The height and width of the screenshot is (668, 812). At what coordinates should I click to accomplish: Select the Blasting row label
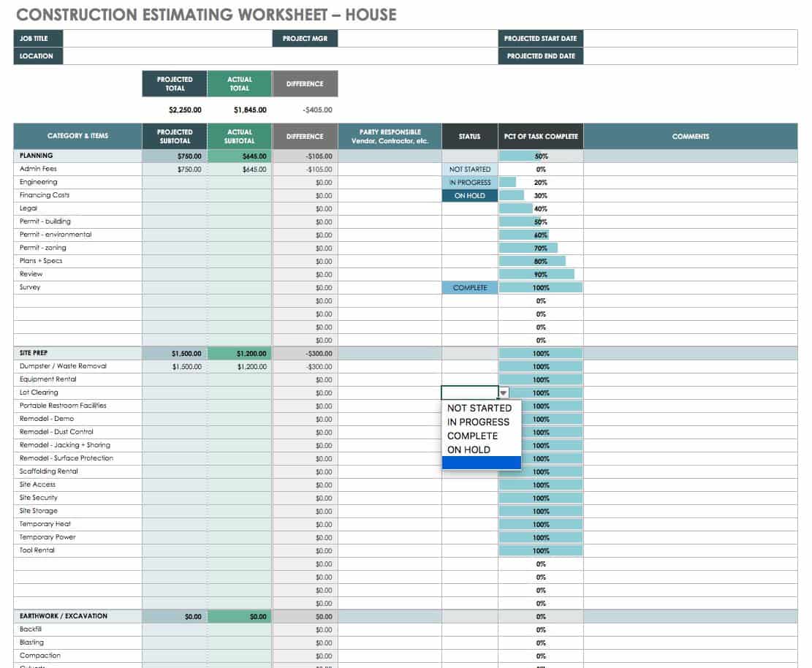[31, 642]
